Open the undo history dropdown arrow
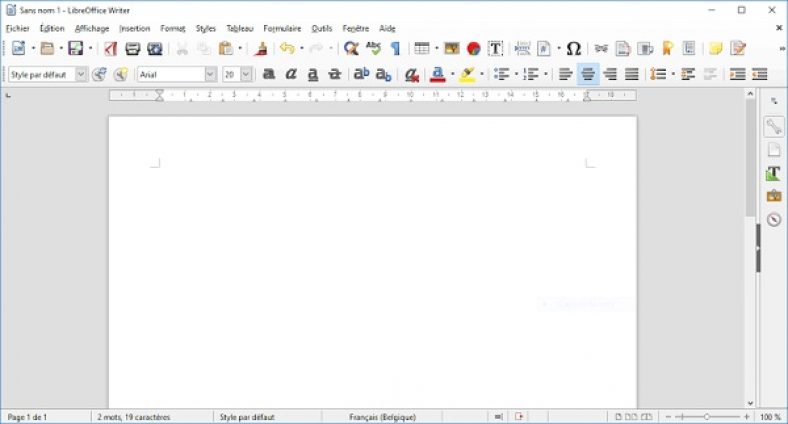The height and width of the screenshot is (424, 788). (x=302, y=48)
